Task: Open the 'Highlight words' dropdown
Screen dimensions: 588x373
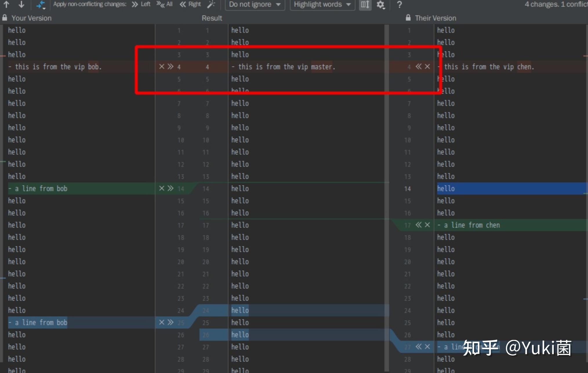Action: (x=322, y=4)
